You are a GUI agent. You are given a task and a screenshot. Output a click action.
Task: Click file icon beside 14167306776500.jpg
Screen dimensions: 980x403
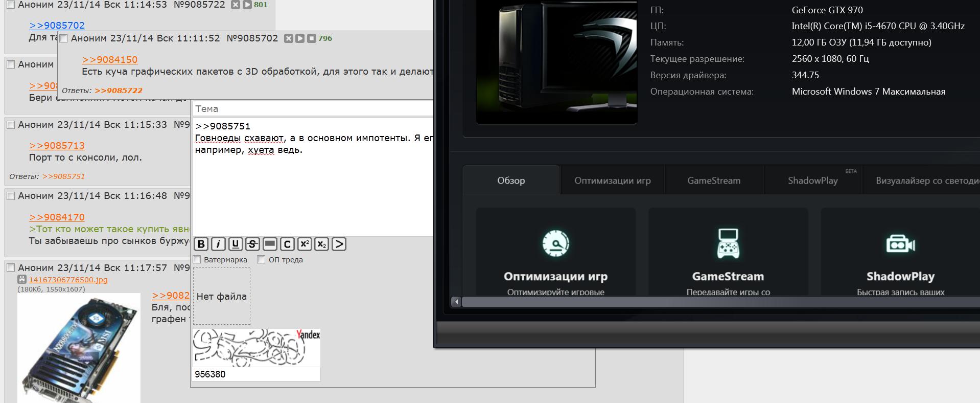click(22, 279)
